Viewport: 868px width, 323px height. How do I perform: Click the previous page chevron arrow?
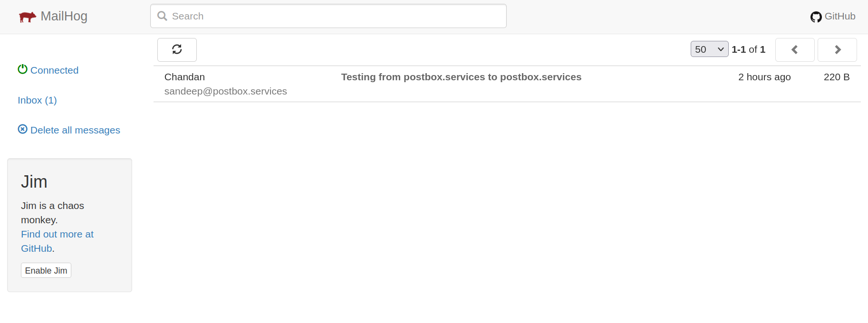(x=794, y=49)
